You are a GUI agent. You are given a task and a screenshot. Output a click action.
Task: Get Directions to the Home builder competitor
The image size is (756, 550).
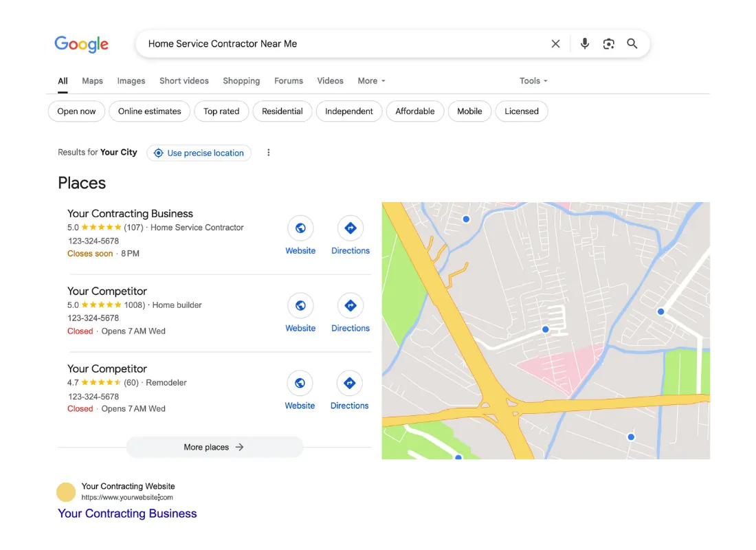(x=351, y=305)
